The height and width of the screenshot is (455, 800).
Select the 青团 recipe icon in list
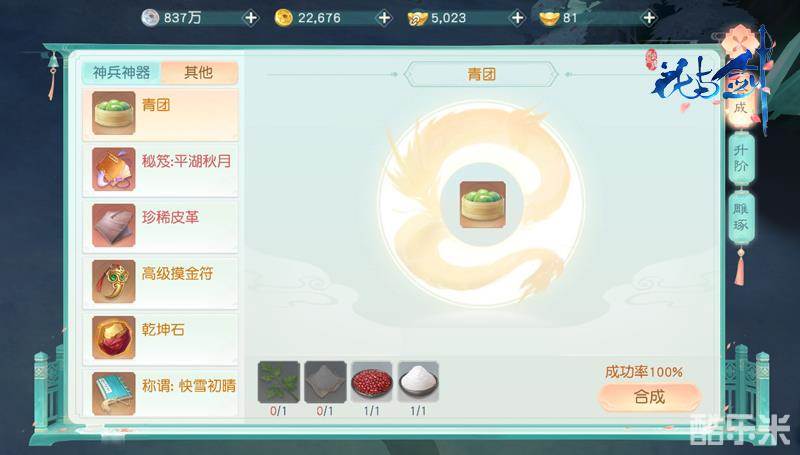coord(114,113)
